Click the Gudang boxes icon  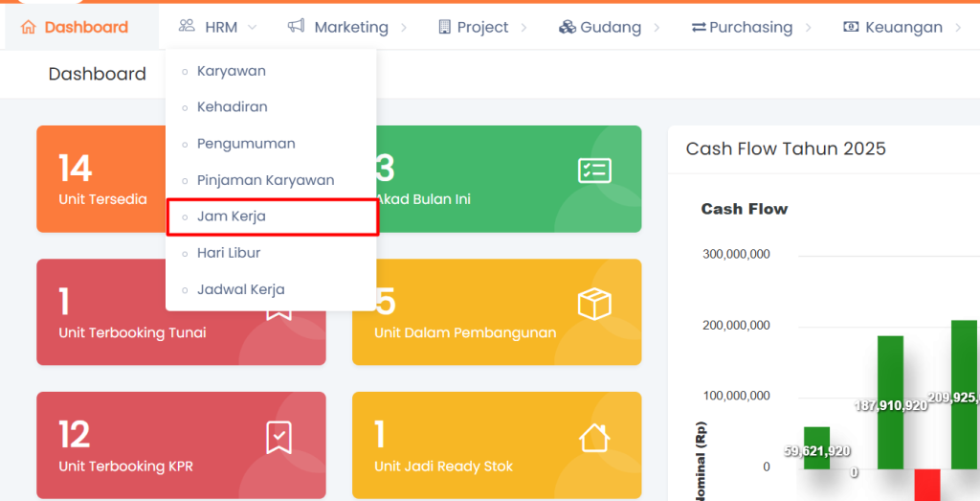coord(567,27)
